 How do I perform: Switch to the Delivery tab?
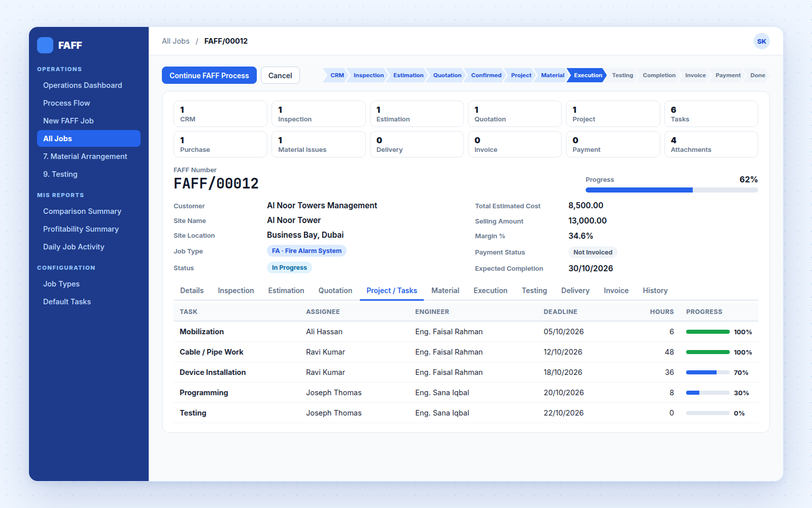pyautogui.click(x=576, y=291)
